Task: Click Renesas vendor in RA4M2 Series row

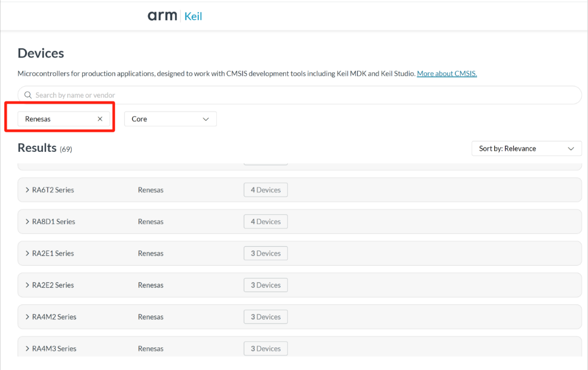Action: pyautogui.click(x=151, y=317)
